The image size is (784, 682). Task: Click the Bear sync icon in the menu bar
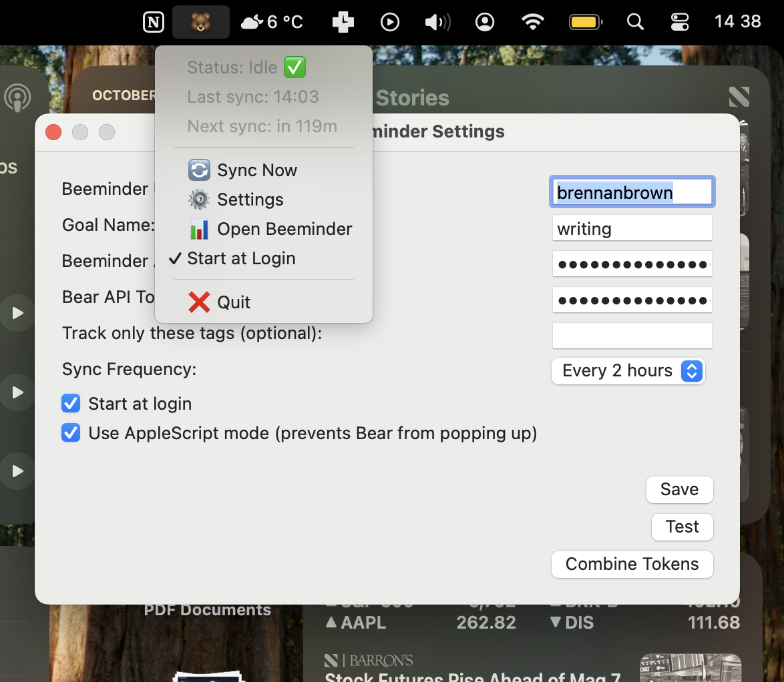pyautogui.click(x=200, y=21)
